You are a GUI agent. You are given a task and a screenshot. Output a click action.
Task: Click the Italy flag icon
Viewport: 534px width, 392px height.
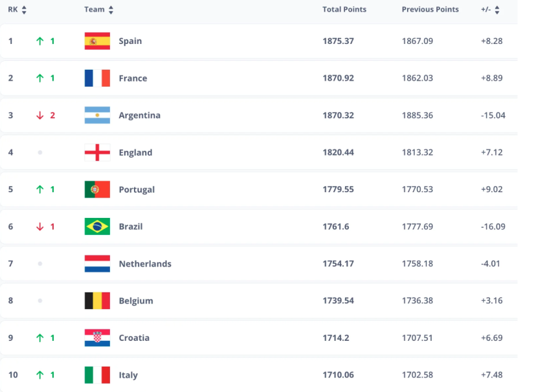97,375
